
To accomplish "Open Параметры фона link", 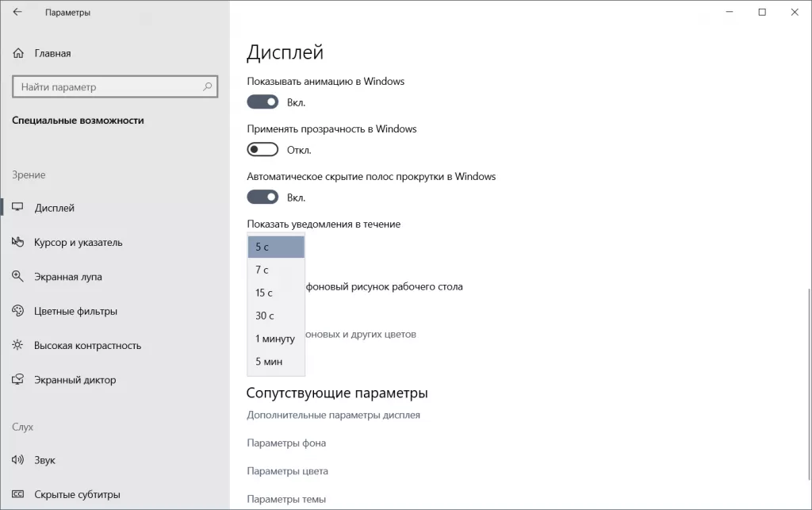I will point(286,443).
